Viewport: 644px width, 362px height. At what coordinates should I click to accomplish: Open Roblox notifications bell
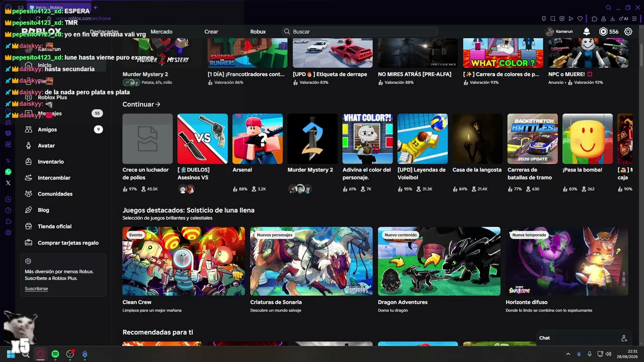click(x=587, y=32)
